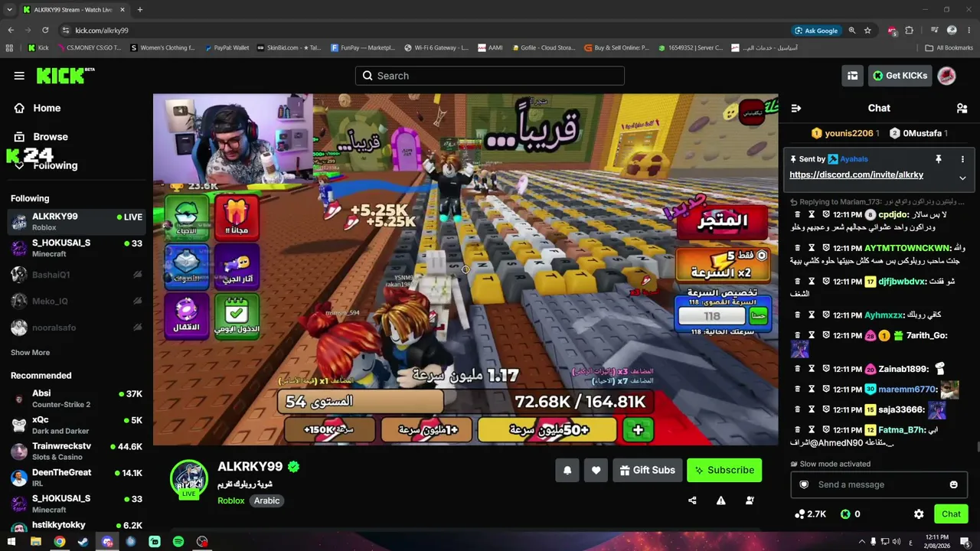
Task: Click the Gift Subs button
Action: pos(648,470)
